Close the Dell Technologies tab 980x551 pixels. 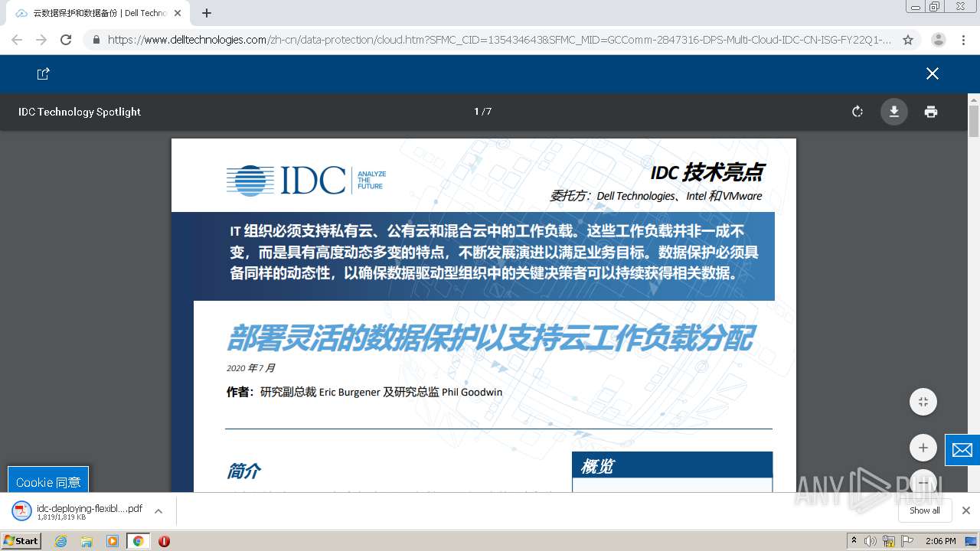(177, 13)
